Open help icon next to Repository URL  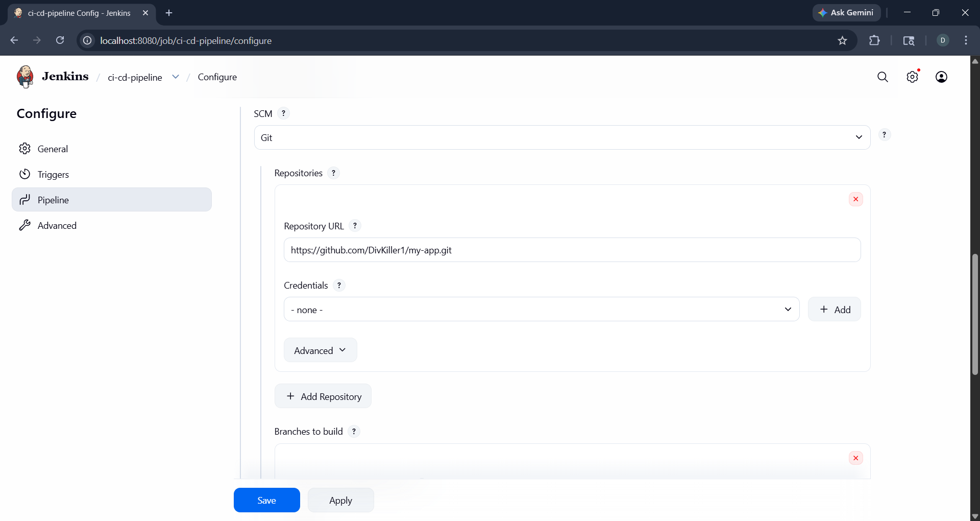(355, 225)
